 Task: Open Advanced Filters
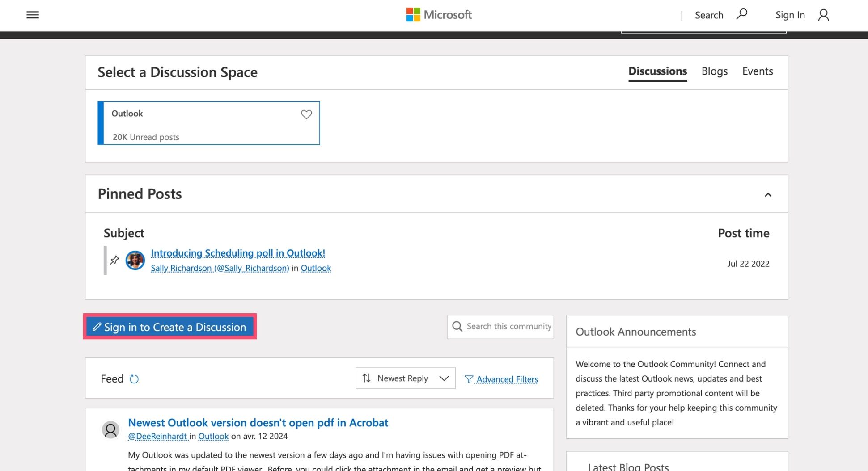point(501,379)
